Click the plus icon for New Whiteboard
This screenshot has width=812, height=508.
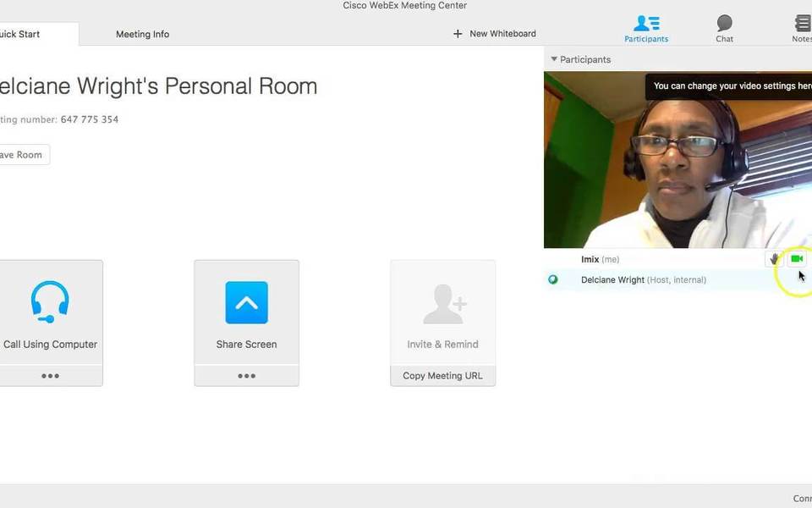(458, 34)
